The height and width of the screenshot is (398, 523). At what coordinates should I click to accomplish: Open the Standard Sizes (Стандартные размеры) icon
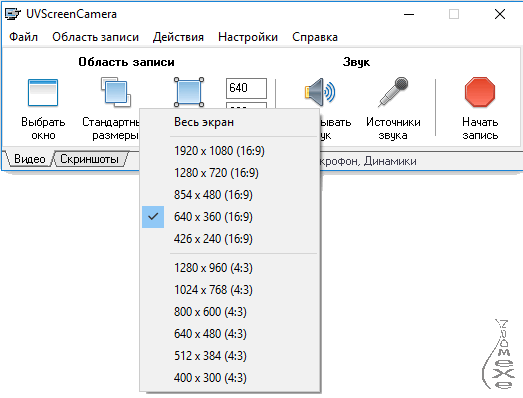[x=116, y=92]
